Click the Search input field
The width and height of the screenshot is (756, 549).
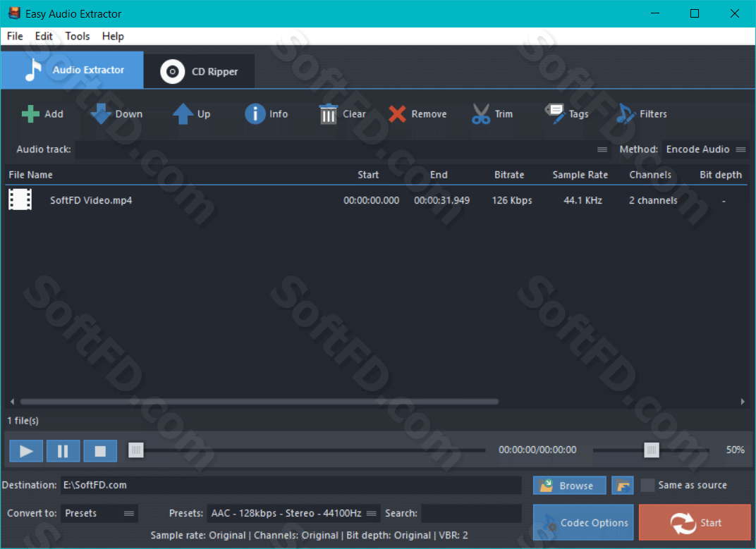click(x=472, y=513)
